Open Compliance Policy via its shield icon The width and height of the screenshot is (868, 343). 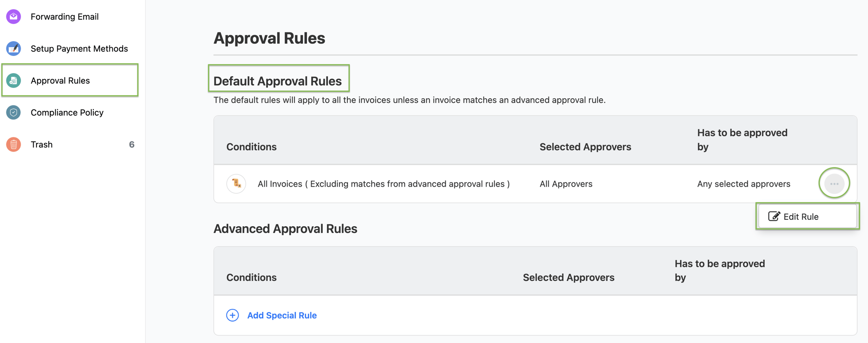click(13, 112)
